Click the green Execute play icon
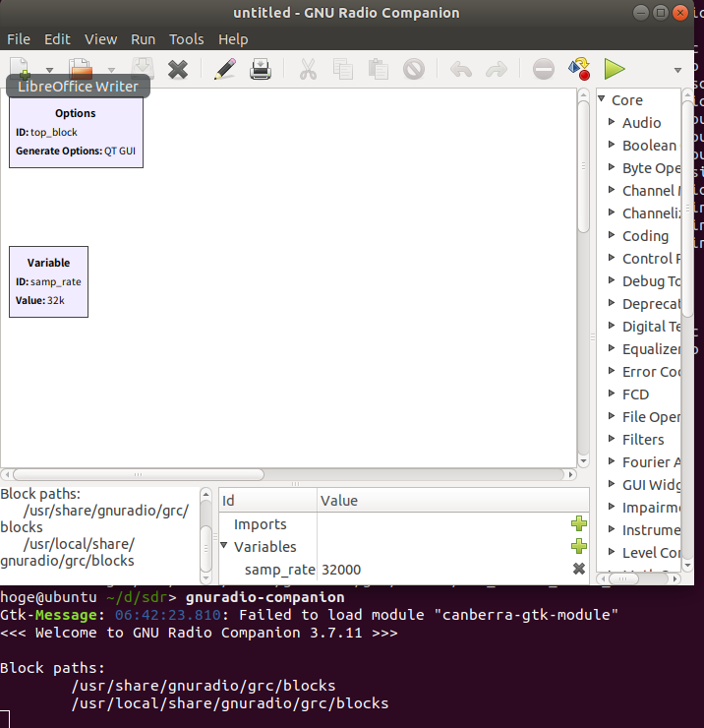Screen dimensions: 704x728 [615, 69]
